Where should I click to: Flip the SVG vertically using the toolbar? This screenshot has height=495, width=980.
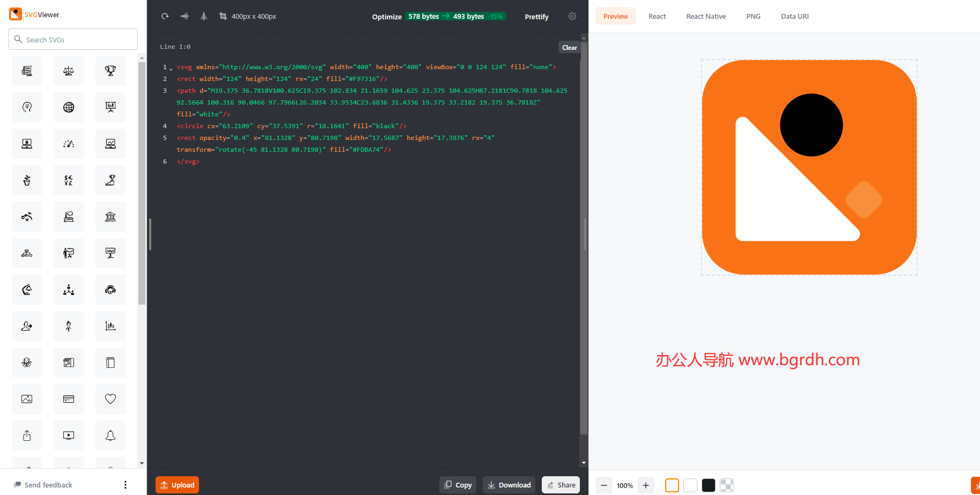[x=204, y=16]
